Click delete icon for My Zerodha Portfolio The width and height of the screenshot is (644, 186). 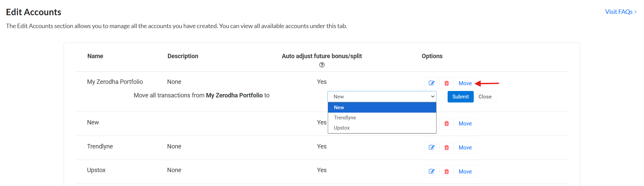coord(447,83)
